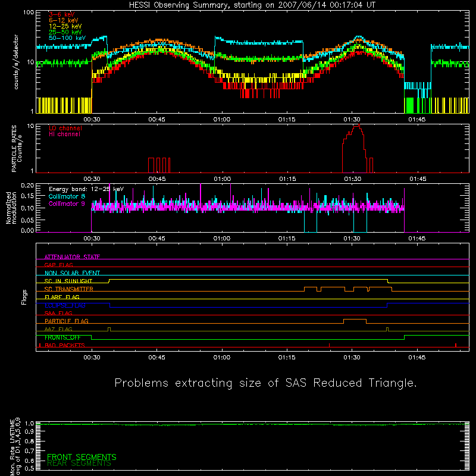The width and height of the screenshot is (476, 476).
Task: Click the 'Problems extracting size of SAS Reduced Triangle.' message
Action: (265, 383)
